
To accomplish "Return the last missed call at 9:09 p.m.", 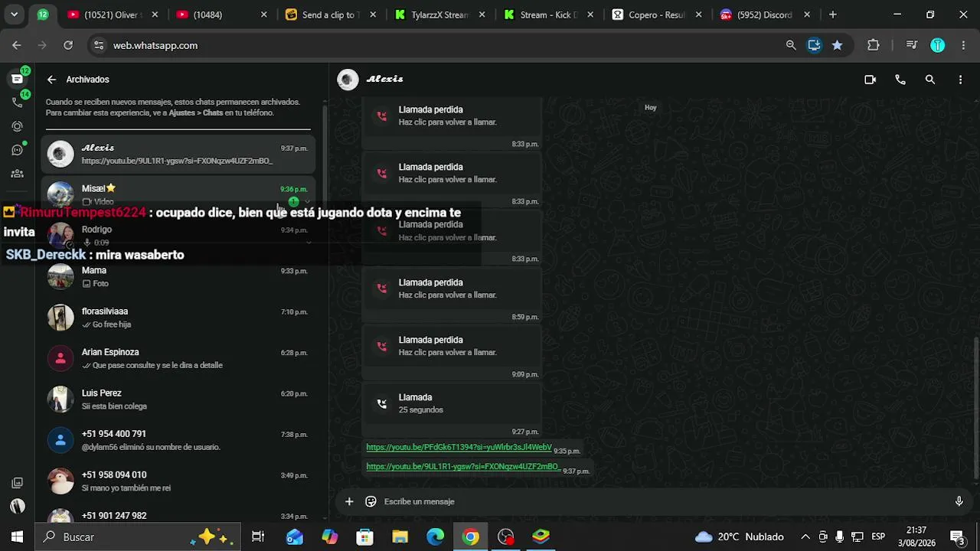I will click(452, 346).
